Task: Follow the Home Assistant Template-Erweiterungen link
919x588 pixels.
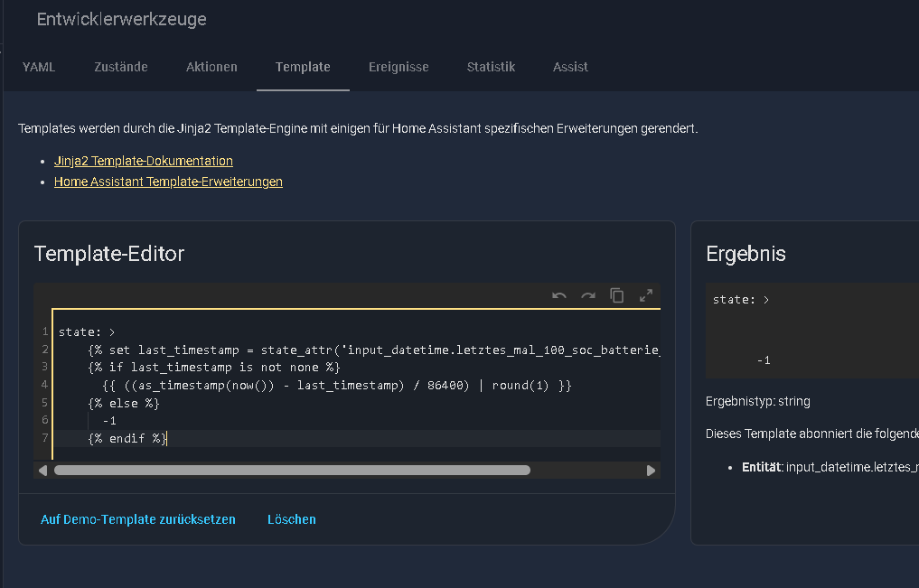Action: pos(168,182)
